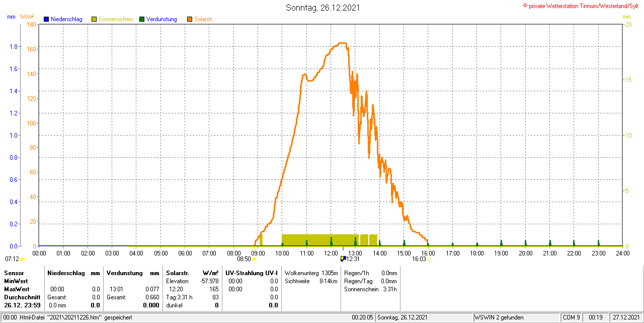Click the Regen/Tag 0.0mm entry
This screenshot has height=323, width=644.
[371, 281]
